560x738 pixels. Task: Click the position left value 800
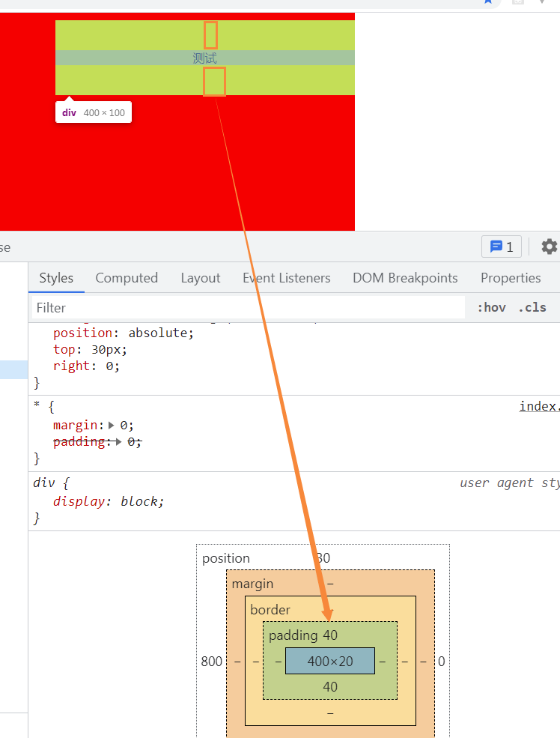tap(212, 662)
